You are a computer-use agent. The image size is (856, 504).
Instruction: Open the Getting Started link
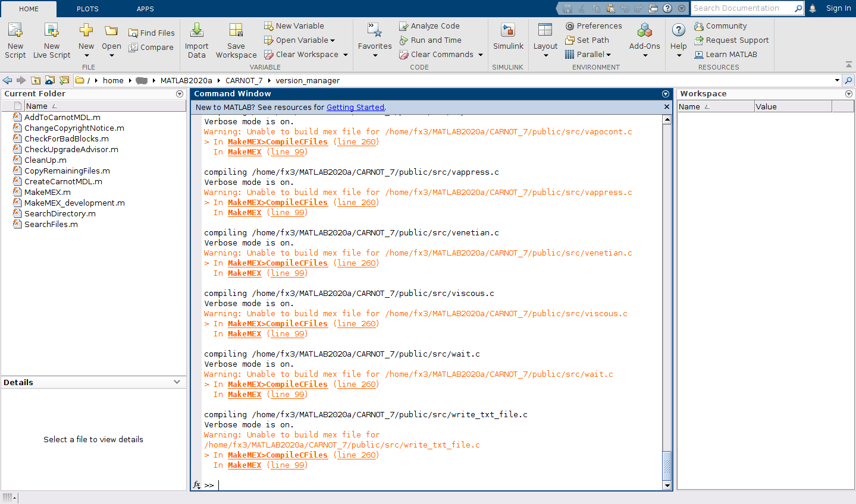[355, 108]
